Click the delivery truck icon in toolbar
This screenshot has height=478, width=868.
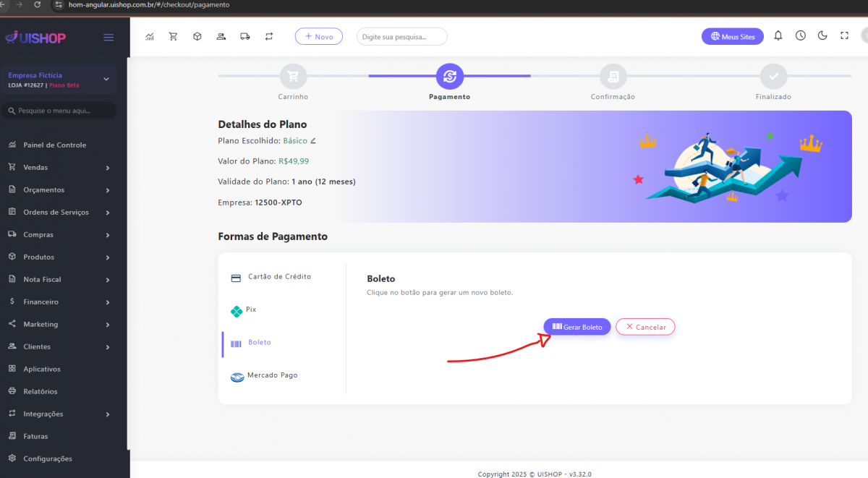tap(244, 36)
